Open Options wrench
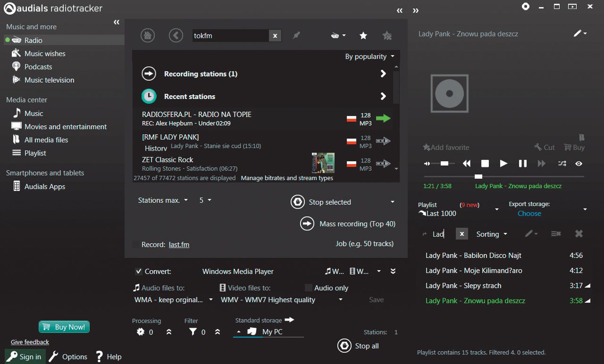Image resolution: width=604 pixels, height=364 pixels. [68, 356]
